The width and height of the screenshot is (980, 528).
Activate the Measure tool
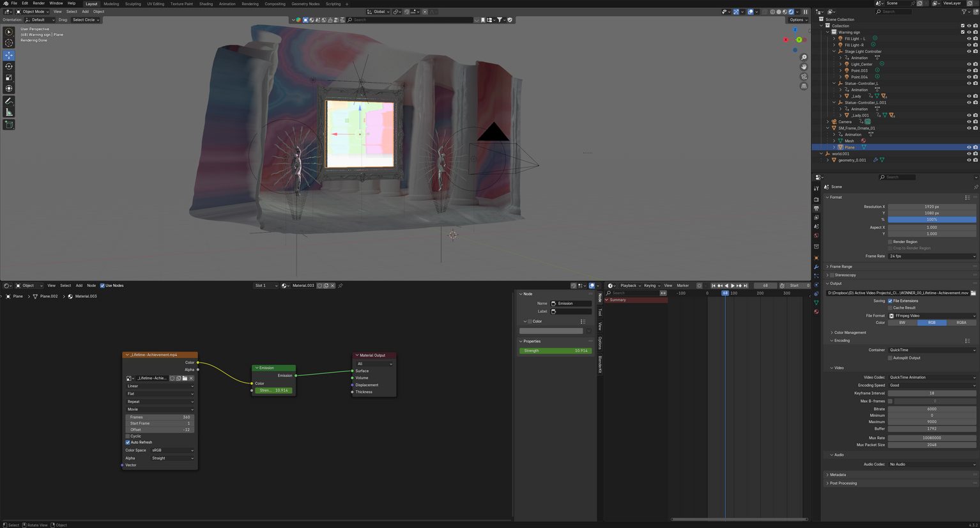9,112
